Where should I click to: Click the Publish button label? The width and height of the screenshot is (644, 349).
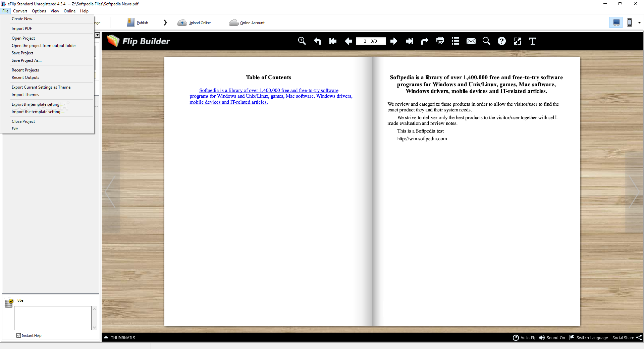pos(142,23)
